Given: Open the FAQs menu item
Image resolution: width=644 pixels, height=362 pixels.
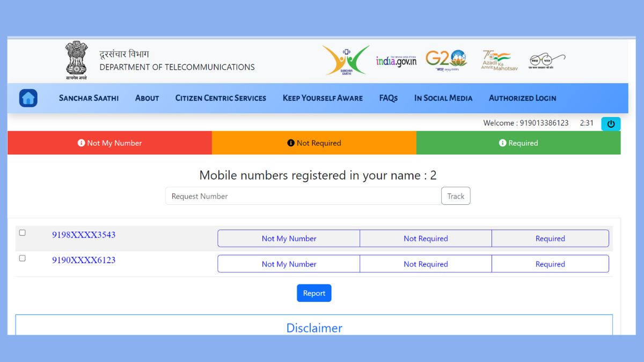Looking at the screenshot, I should point(388,98).
